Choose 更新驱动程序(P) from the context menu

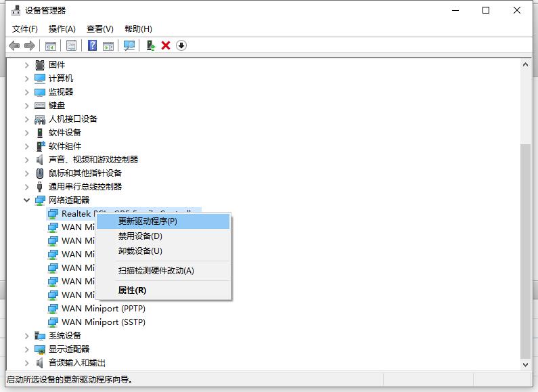click(148, 221)
